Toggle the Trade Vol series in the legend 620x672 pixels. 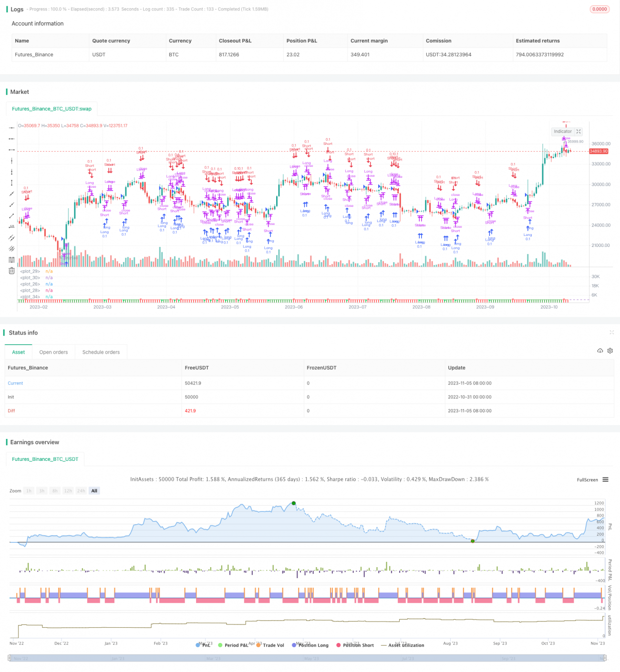coord(270,645)
